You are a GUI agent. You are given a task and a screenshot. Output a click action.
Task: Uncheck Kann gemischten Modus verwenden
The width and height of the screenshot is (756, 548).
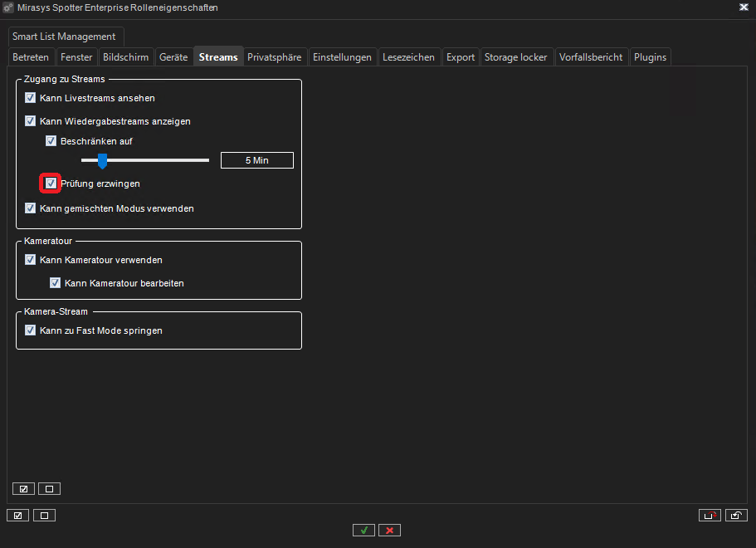pyautogui.click(x=30, y=208)
